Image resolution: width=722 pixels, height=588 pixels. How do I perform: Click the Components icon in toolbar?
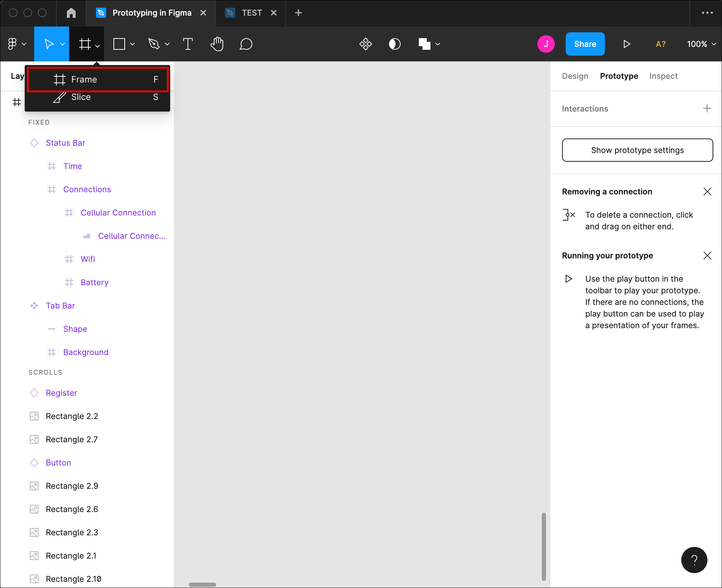click(x=365, y=44)
